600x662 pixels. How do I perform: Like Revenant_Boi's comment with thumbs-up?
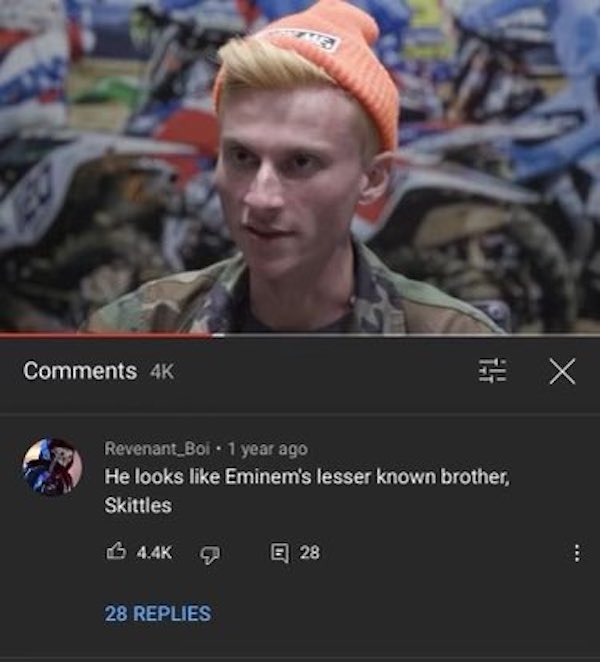(116, 552)
